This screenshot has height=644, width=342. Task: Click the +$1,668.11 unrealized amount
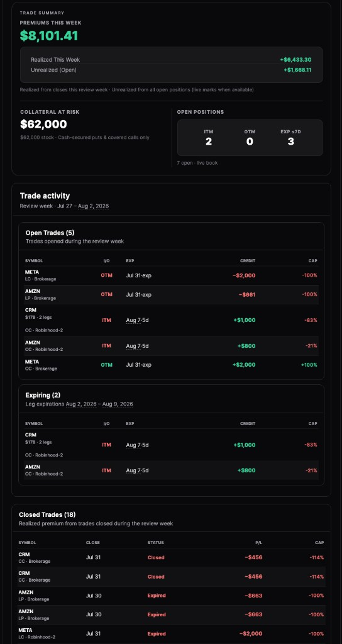(297, 70)
